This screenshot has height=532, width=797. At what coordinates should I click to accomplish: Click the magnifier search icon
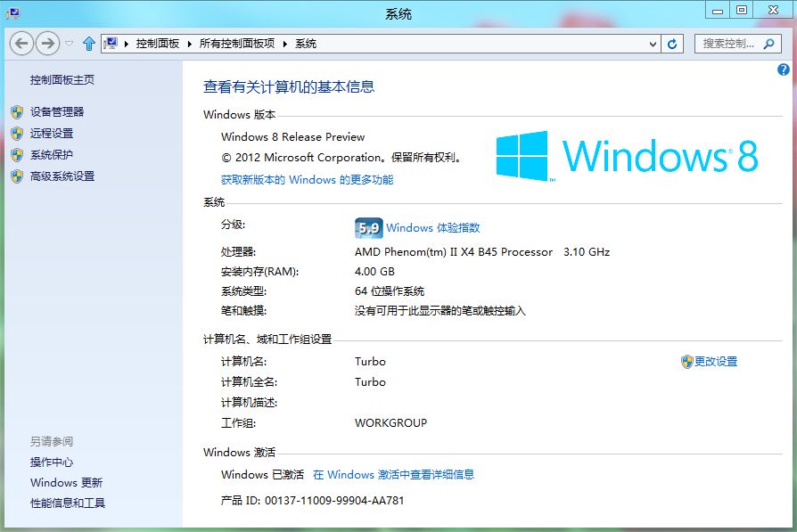[x=769, y=44]
